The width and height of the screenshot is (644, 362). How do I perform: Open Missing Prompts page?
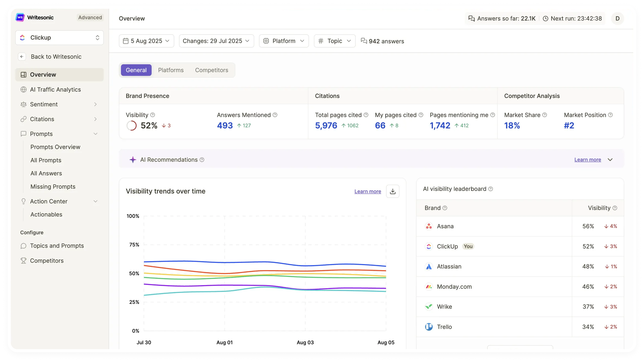(x=53, y=187)
